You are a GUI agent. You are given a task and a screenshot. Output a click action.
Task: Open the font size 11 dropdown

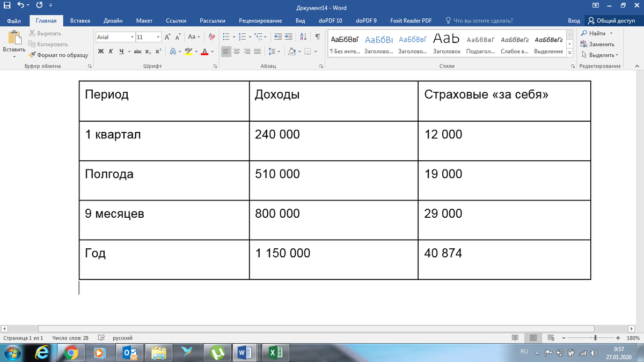tap(158, 37)
